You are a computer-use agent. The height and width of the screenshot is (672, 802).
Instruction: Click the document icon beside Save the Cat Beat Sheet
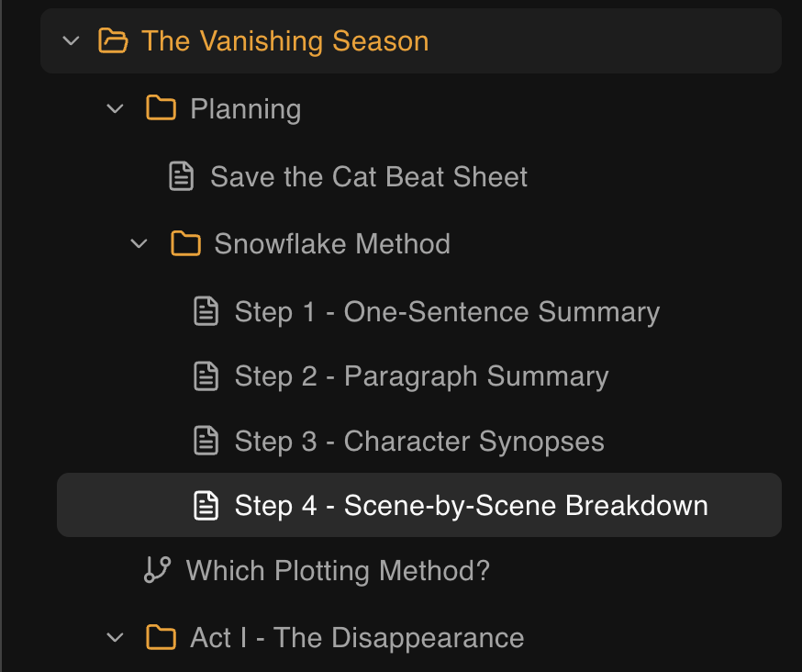pyautogui.click(x=181, y=176)
